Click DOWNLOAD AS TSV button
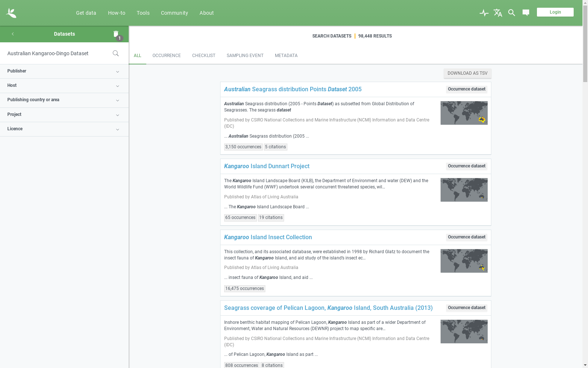 [x=467, y=73]
